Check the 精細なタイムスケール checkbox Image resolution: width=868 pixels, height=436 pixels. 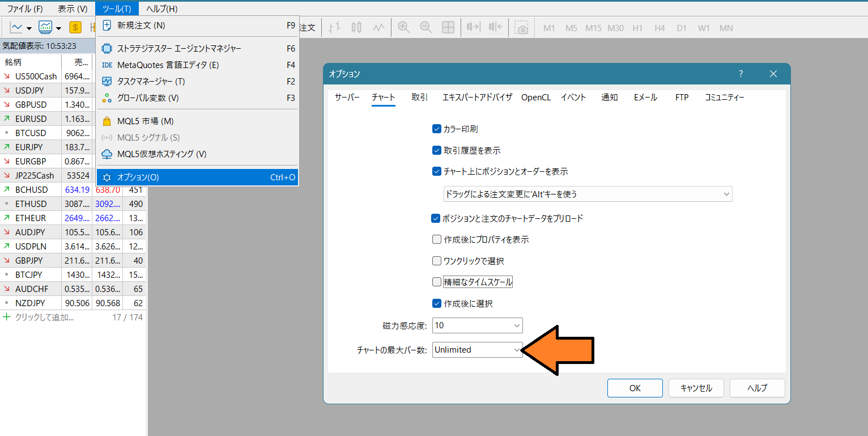[437, 282]
